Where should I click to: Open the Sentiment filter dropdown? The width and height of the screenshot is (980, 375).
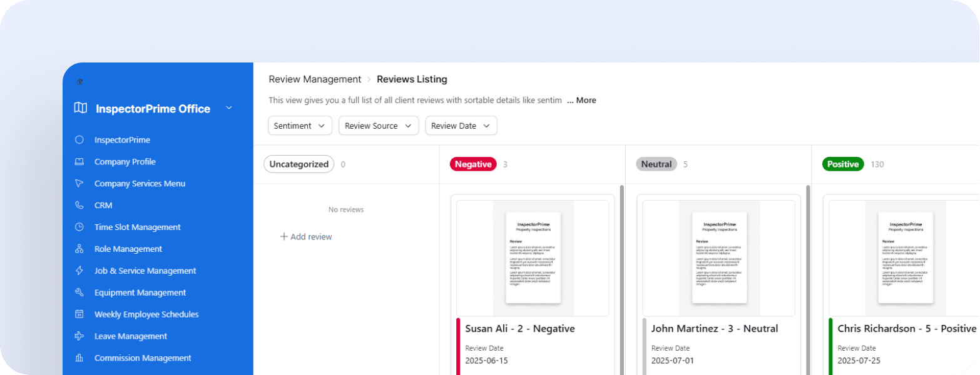(300, 126)
